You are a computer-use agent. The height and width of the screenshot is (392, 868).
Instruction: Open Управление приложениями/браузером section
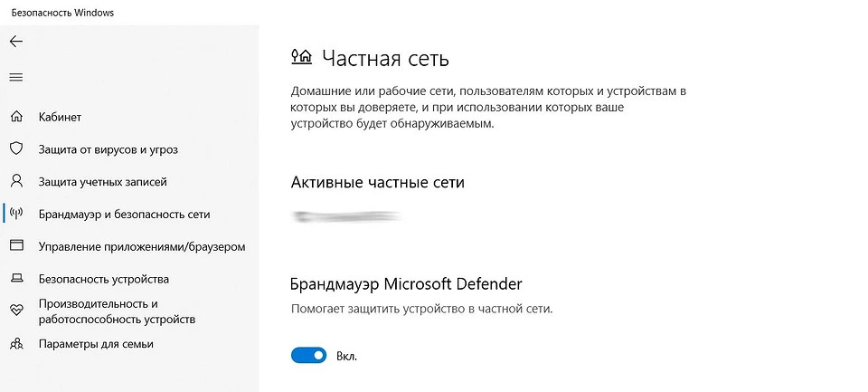tap(142, 247)
